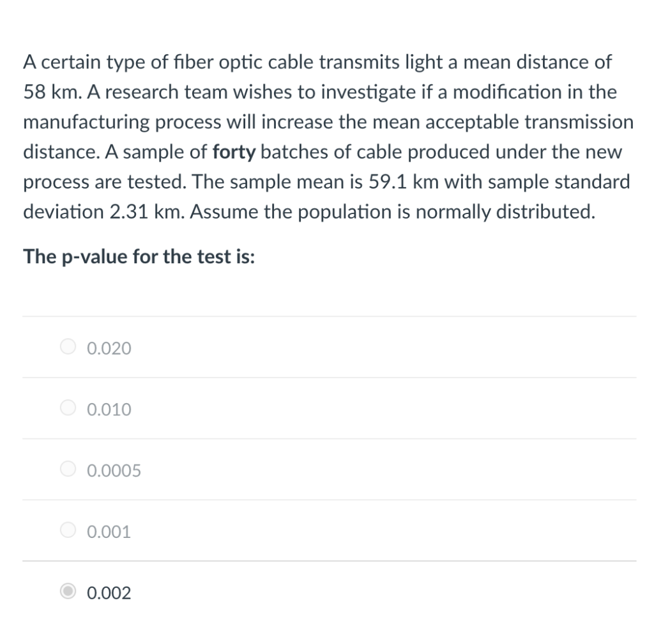Select the 0.0005 answer option
Screen dimensions: 654x644
pyautogui.click(x=67, y=468)
